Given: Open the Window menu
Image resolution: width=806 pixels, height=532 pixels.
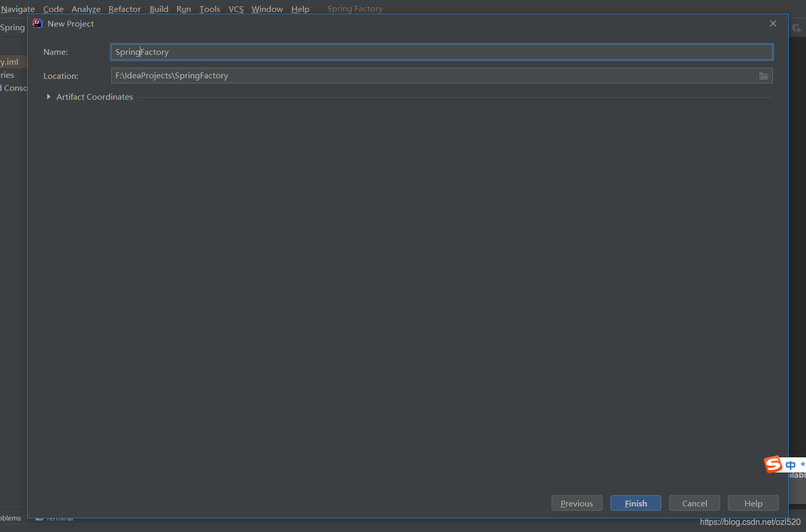Looking at the screenshot, I should tap(267, 9).
